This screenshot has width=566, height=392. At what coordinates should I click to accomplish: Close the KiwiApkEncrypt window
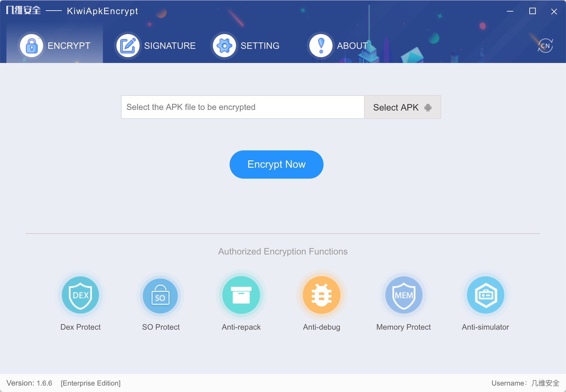point(554,12)
